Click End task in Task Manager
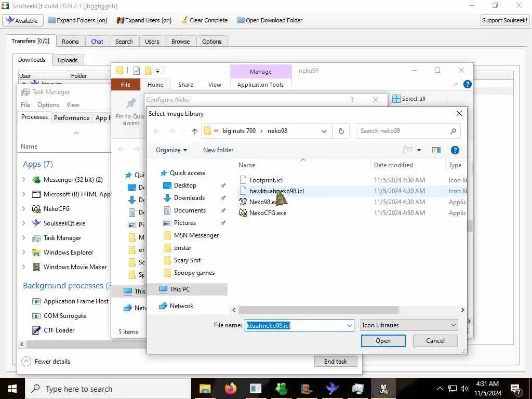The height and width of the screenshot is (399, 532). (x=336, y=362)
